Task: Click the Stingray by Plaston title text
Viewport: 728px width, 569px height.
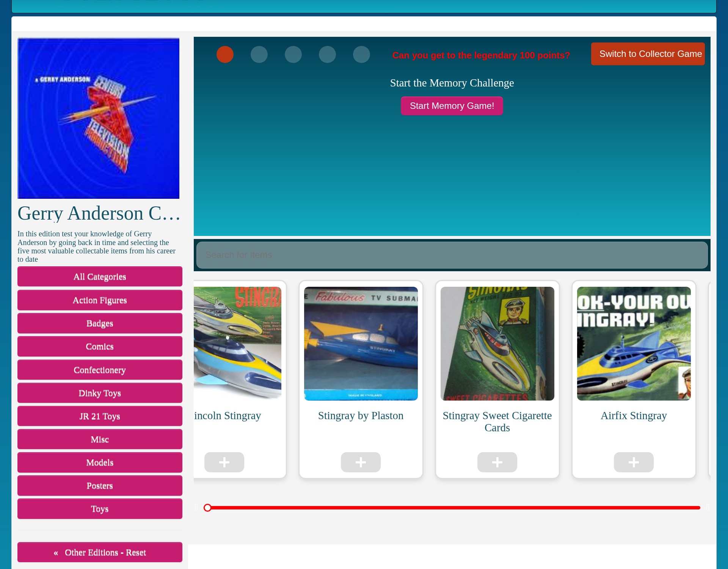Action: [361, 416]
